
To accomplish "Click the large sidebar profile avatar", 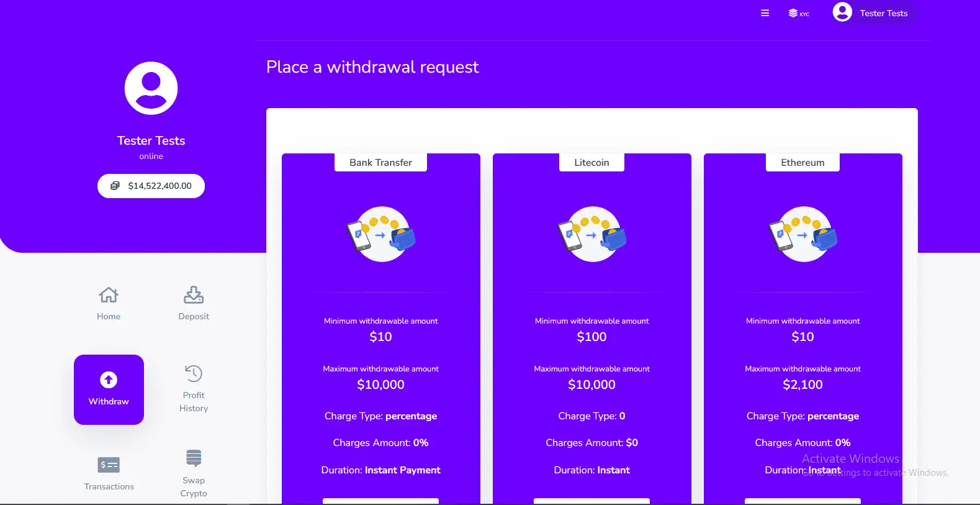I will [151, 88].
